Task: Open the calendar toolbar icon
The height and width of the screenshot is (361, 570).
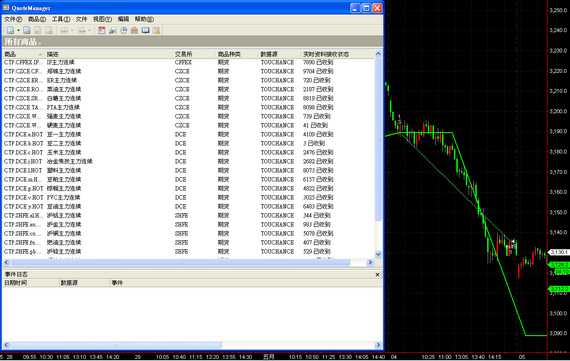Action: (x=102, y=31)
